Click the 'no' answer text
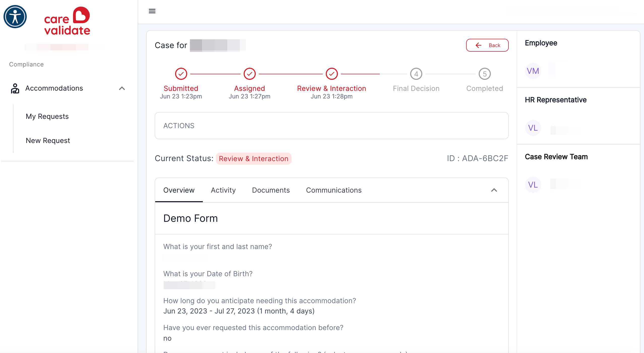Screen dimensions: 644x353 [x=167, y=338]
